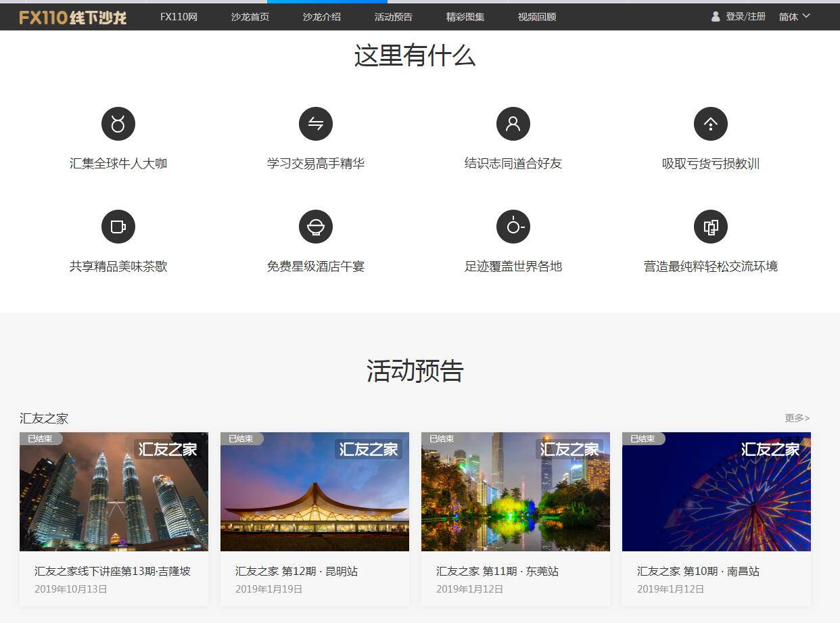The width and height of the screenshot is (840, 623).
Task: Select 活动预告 in top navigation
Action: pyautogui.click(x=394, y=17)
